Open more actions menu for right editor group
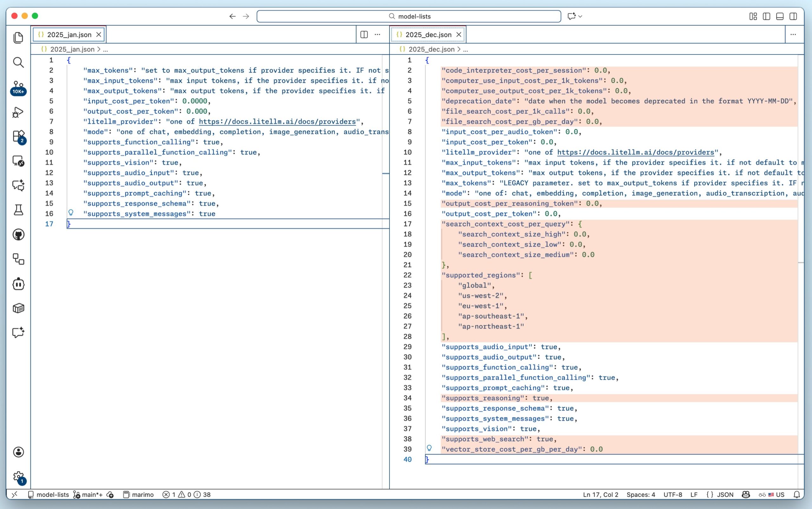This screenshot has height=509, width=812. tap(793, 34)
